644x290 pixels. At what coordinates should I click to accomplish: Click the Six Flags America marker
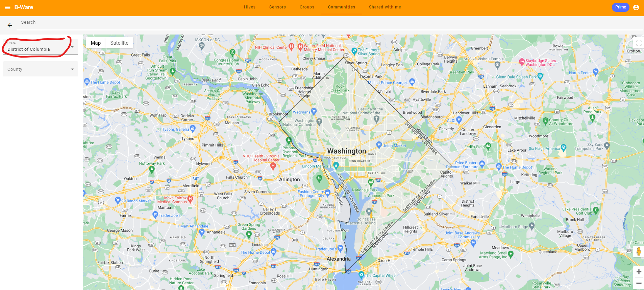[563, 148]
